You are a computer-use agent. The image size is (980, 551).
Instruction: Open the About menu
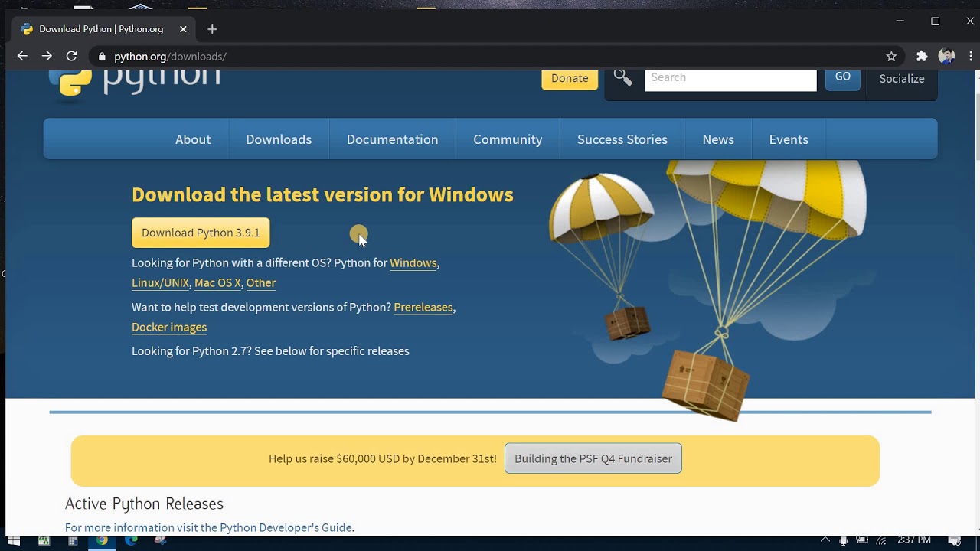tap(193, 139)
